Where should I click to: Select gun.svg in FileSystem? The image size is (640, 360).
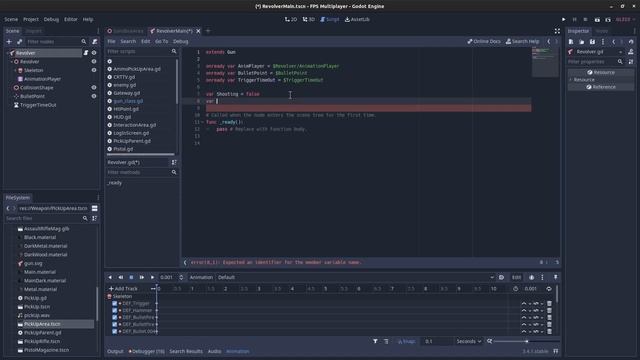[33, 263]
